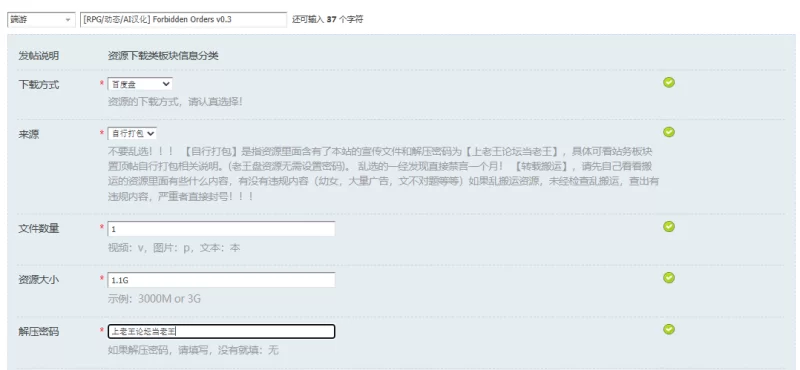The image size is (800, 370).
Task: Click the 不要乱选 warning paragraph under 来源
Action: (383, 174)
